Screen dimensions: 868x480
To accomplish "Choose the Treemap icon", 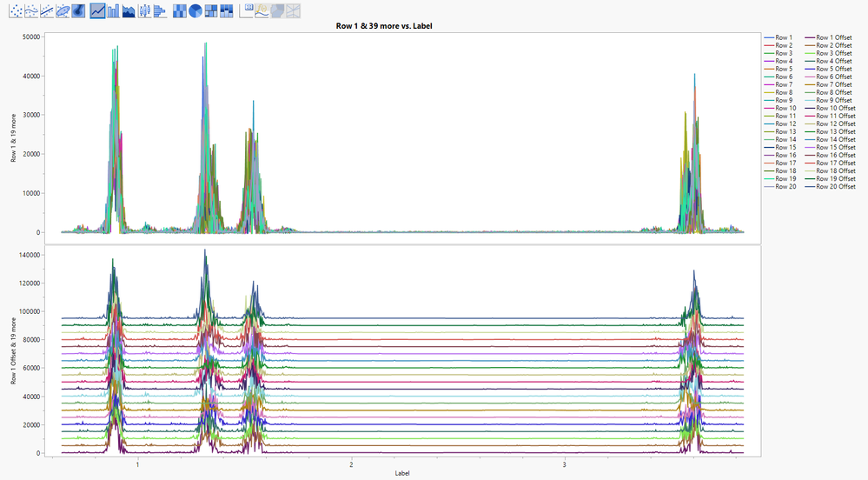I will tap(211, 10).
